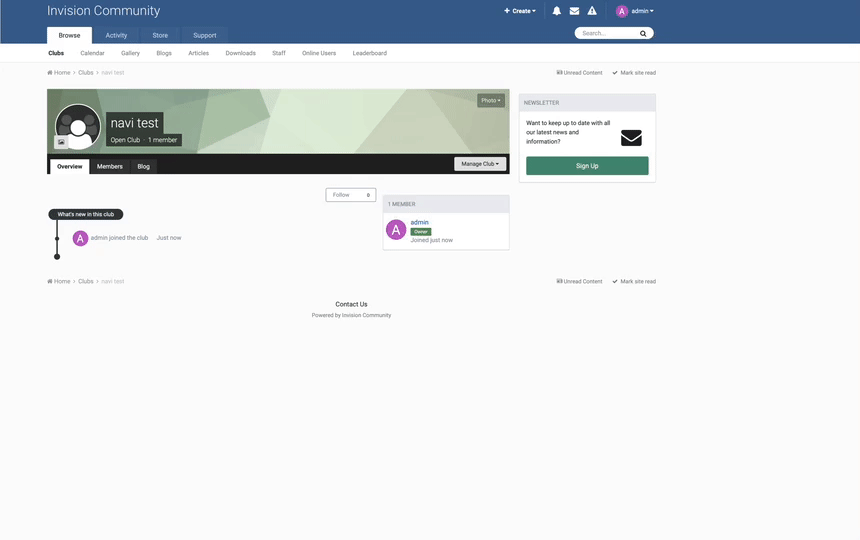
Task: Open the Create dropdown menu
Action: coord(519,11)
